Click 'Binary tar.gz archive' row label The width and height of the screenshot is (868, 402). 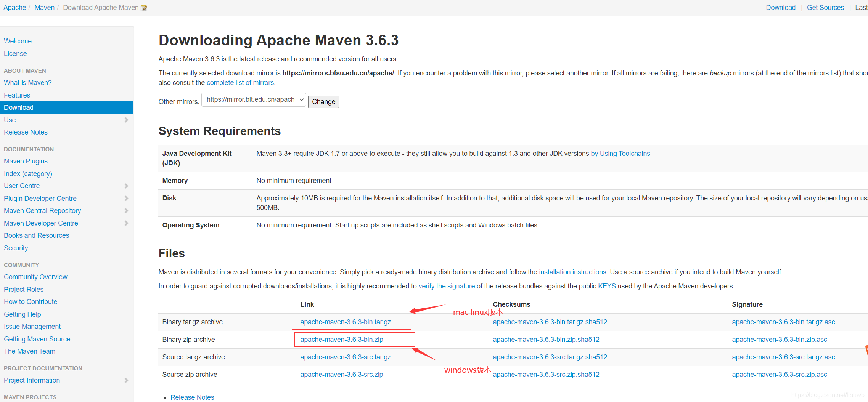pyautogui.click(x=193, y=322)
